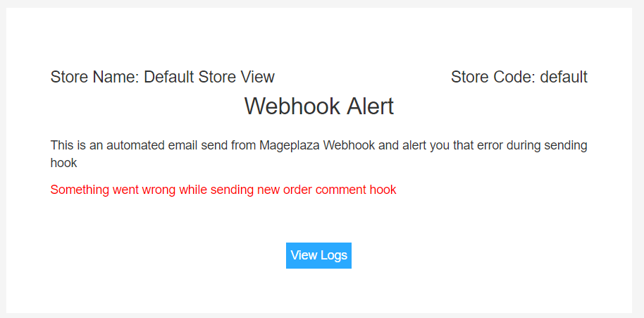This screenshot has height=318, width=644.
Task: Click the Webhook Alert heading
Action: 318,106
